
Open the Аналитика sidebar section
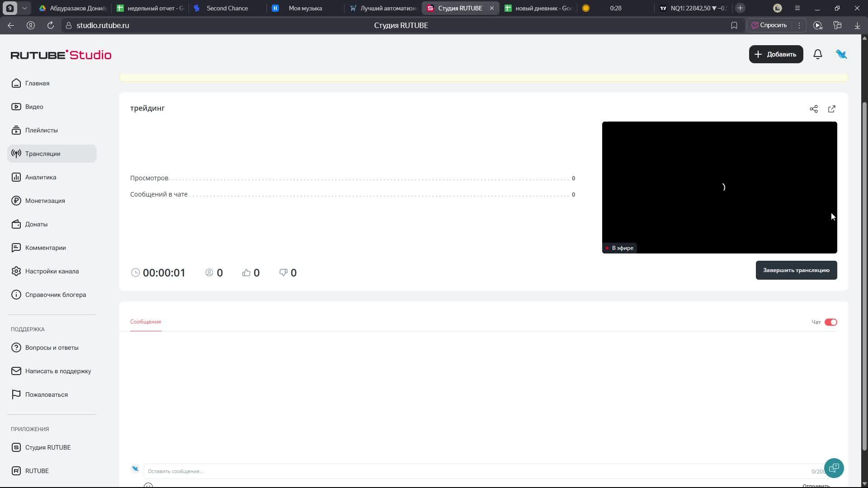[41, 177]
